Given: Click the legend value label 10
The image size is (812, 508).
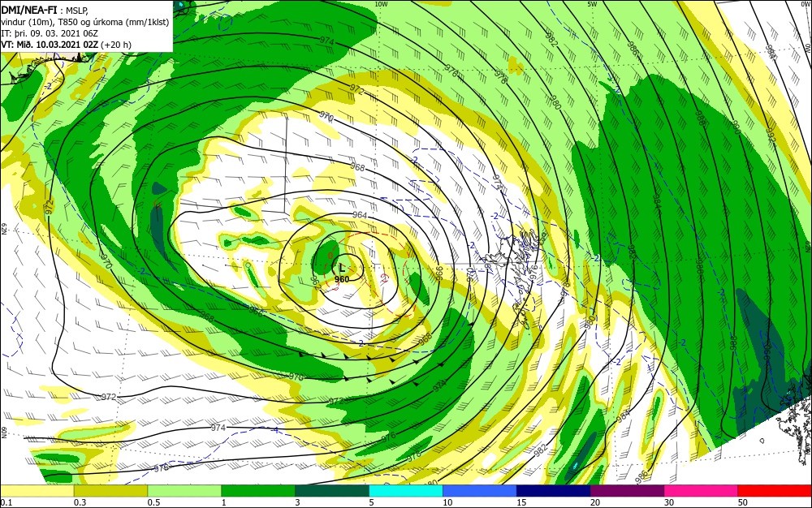Looking at the screenshot, I should pyautogui.click(x=448, y=502).
